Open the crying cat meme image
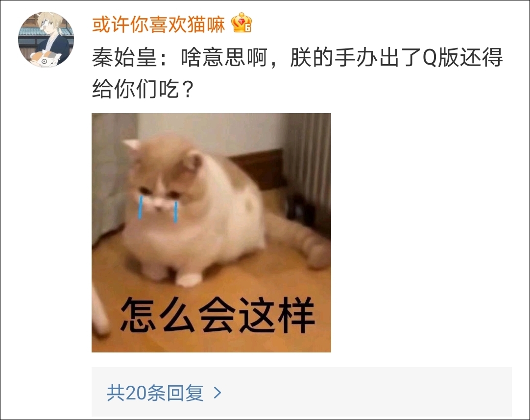This screenshot has height=420, width=530. pyautogui.click(x=211, y=233)
